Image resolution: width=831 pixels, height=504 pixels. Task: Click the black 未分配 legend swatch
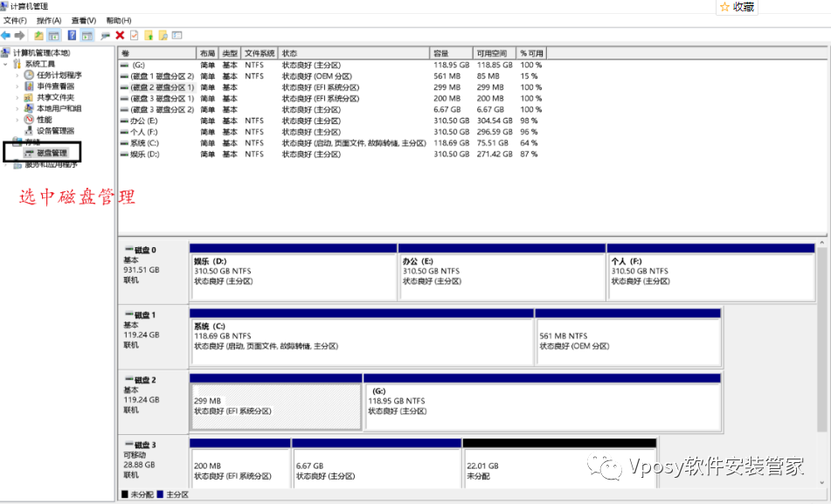click(124, 494)
